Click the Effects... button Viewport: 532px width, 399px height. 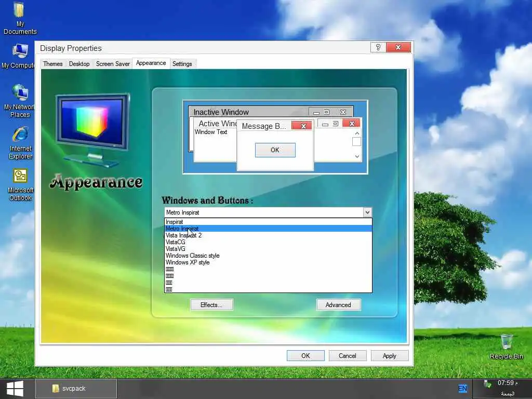tap(211, 304)
